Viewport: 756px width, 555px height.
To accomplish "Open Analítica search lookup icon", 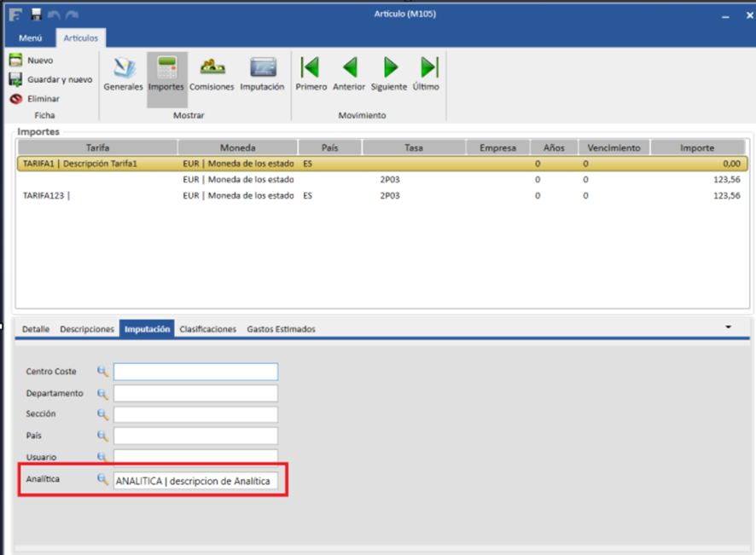I will click(x=102, y=480).
